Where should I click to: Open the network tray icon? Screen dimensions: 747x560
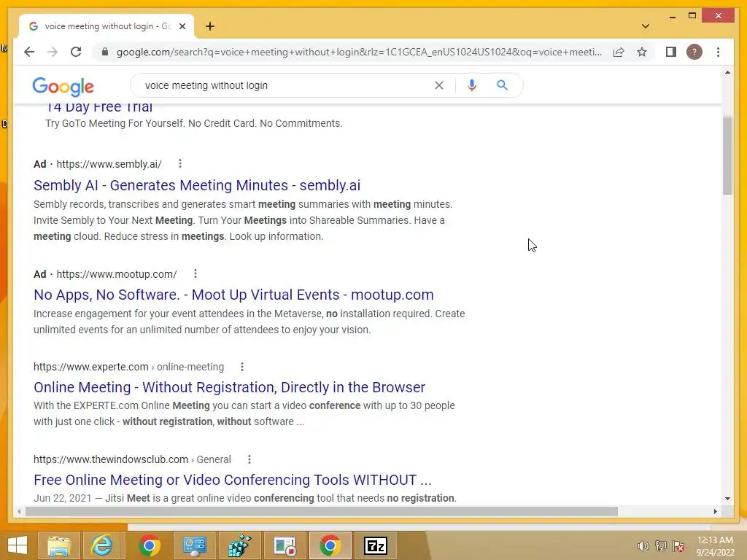pos(661,546)
